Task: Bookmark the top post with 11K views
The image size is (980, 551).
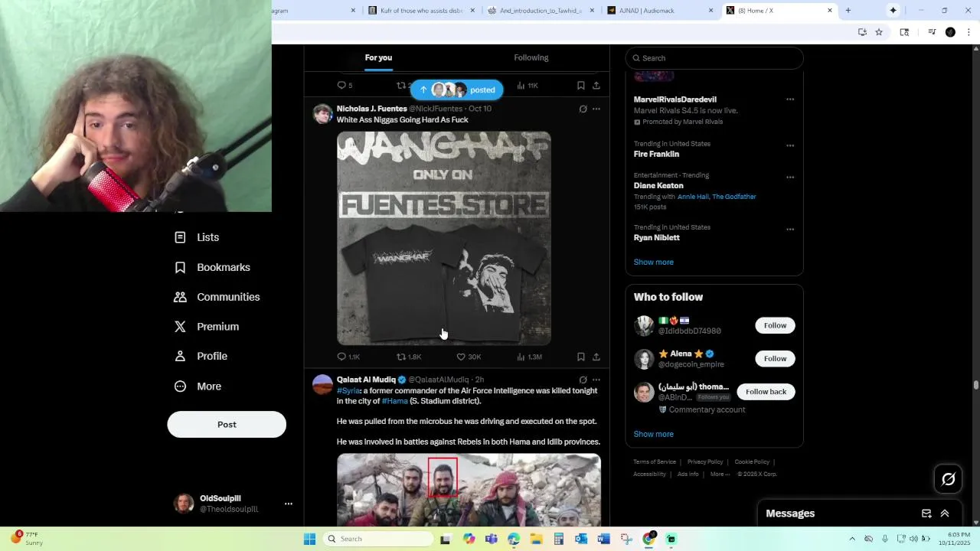Action: click(x=581, y=86)
